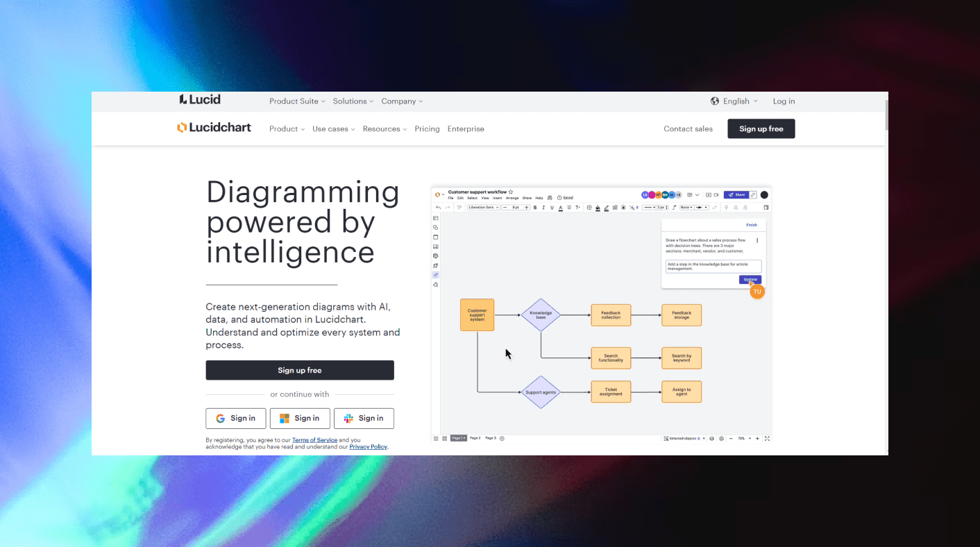980x547 pixels.
Task: Click the rocket icon in left sidebar
Action: (436, 265)
